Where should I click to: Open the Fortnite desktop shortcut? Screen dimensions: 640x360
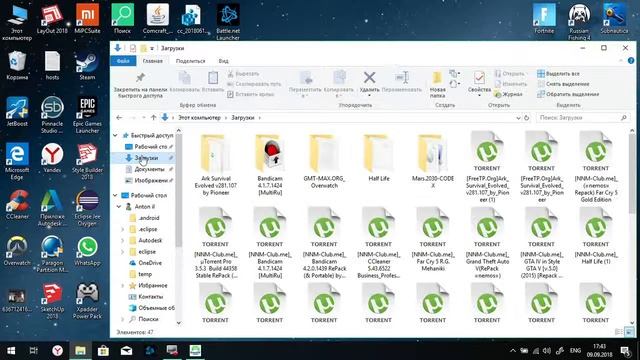coord(544,19)
